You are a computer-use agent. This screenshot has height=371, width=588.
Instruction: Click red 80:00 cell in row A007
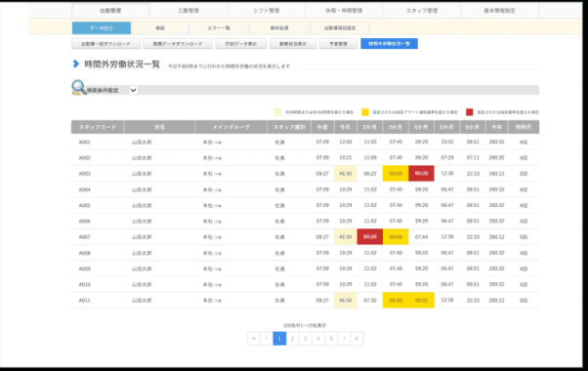370,237
